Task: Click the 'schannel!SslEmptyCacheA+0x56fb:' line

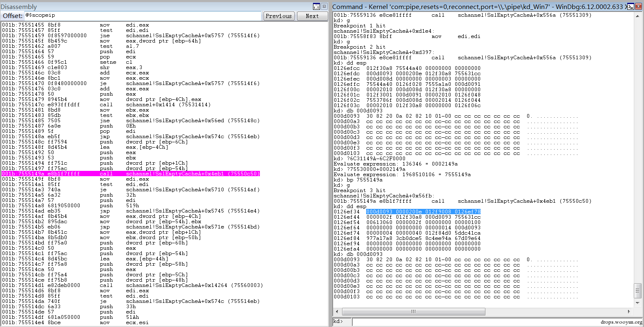Action: (384, 196)
